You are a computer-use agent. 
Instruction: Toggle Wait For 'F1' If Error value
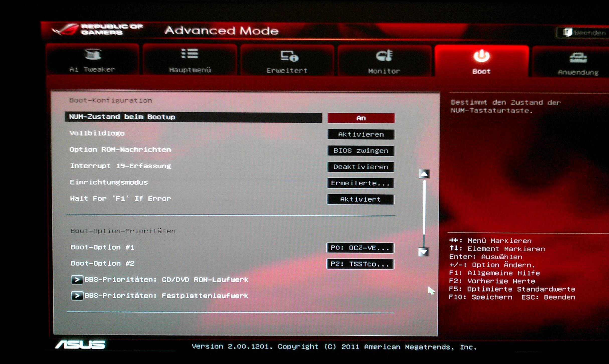point(360,199)
